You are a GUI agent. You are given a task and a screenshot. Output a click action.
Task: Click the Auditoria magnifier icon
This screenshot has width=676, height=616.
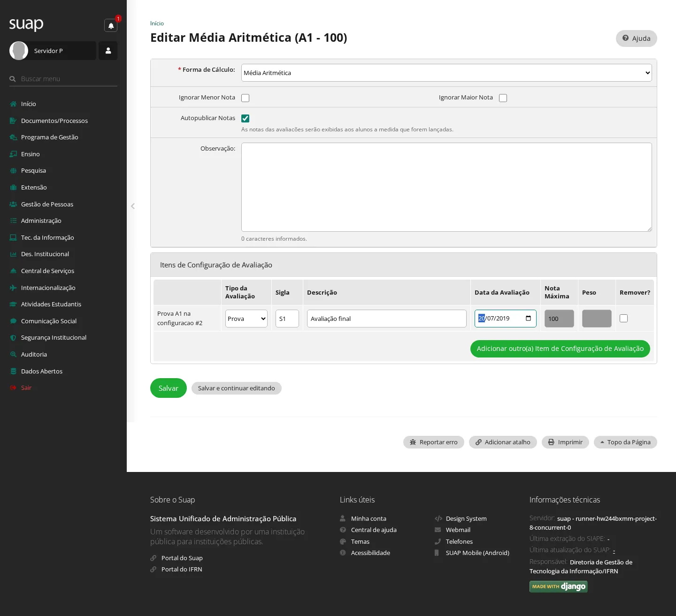(13, 354)
